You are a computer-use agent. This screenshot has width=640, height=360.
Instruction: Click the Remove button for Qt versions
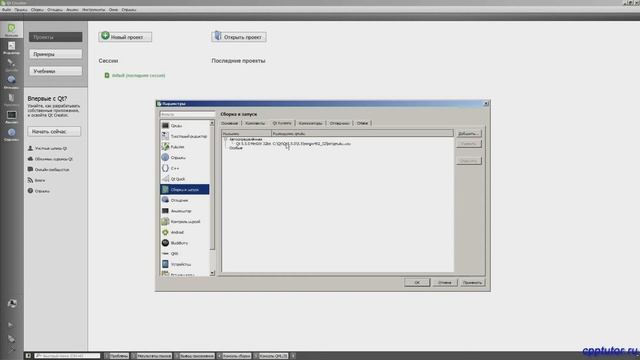pyautogui.click(x=469, y=144)
